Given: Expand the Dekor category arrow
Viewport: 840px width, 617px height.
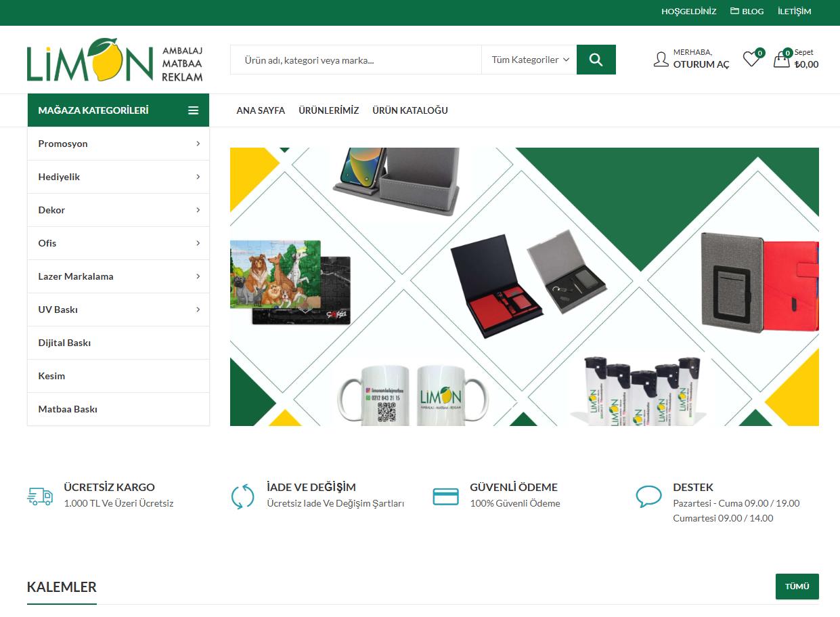Looking at the screenshot, I should tap(198, 210).
